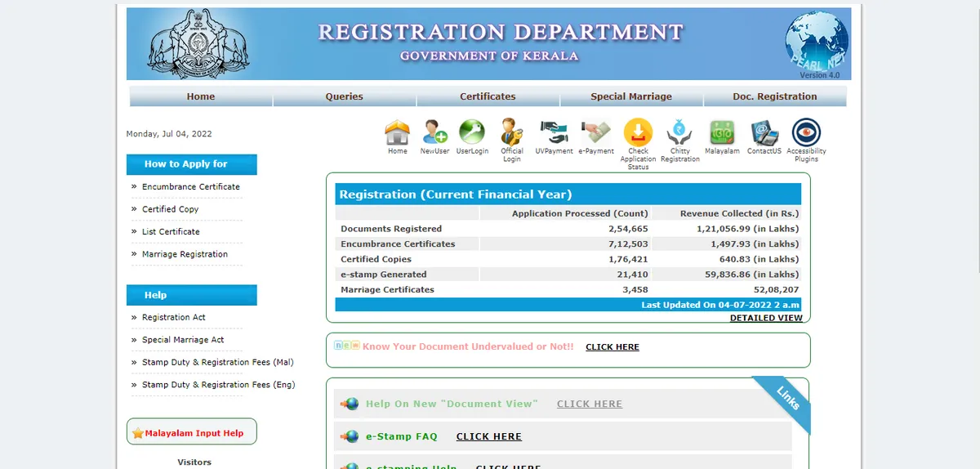Image resolution: width=980 pixels, height=469 pixels.
Task: Open the Queries menu
Action: click(344, 96)
